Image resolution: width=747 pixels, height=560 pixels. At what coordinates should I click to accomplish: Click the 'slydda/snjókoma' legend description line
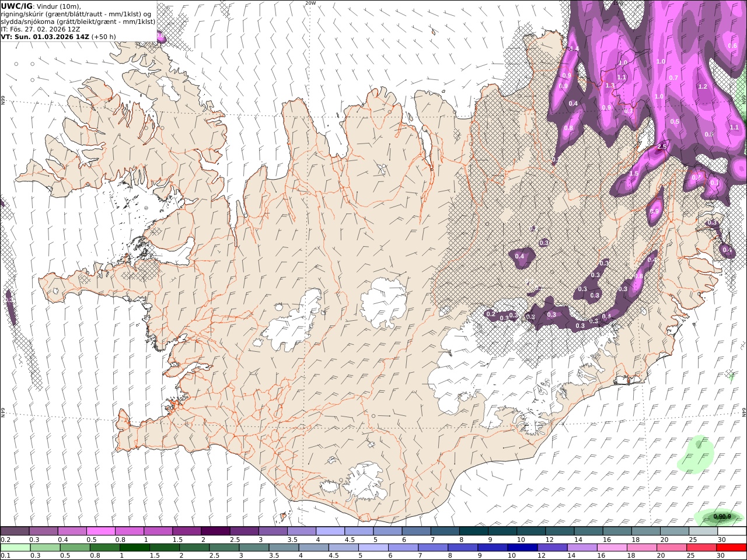[78, 21]
